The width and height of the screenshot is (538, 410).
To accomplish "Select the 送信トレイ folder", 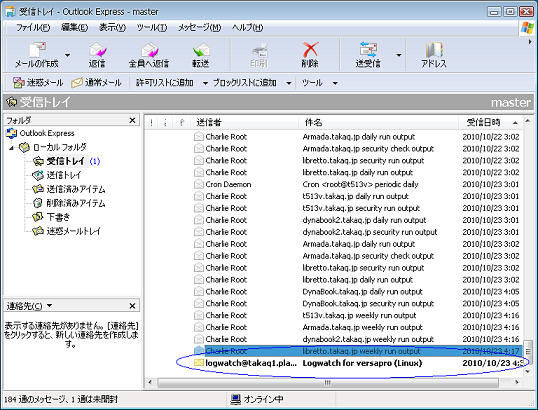I will 57,175.
